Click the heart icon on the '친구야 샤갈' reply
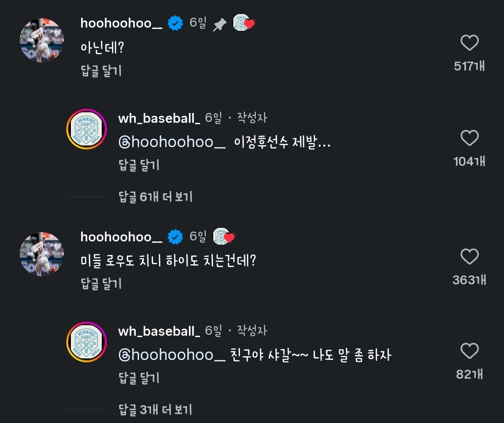This screenshot has height=423, width=504. [470, 350]
